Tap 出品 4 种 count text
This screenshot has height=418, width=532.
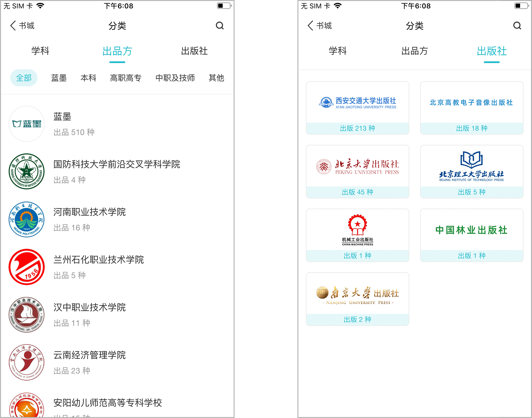click(69, 180)
